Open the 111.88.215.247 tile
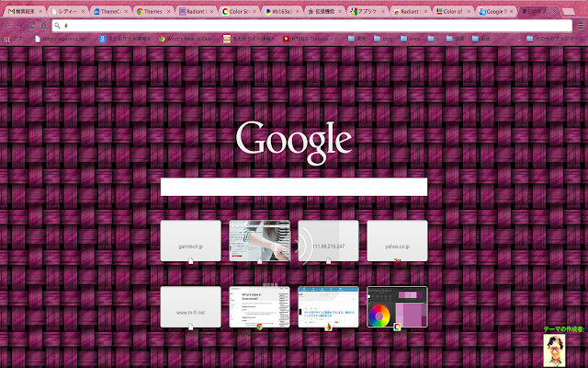Image resolution: width=588 pixels, height=368 pixels. (329, 241)
